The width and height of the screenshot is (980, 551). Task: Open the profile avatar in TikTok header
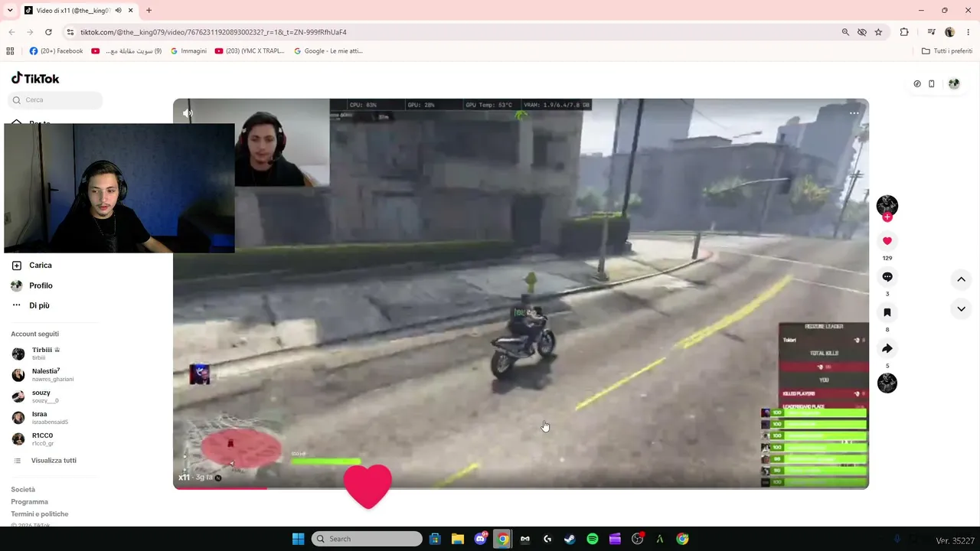click(954, 84)
